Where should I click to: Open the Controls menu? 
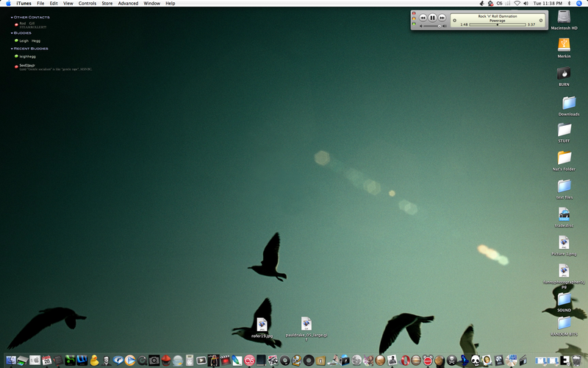(x=87, y=4)
